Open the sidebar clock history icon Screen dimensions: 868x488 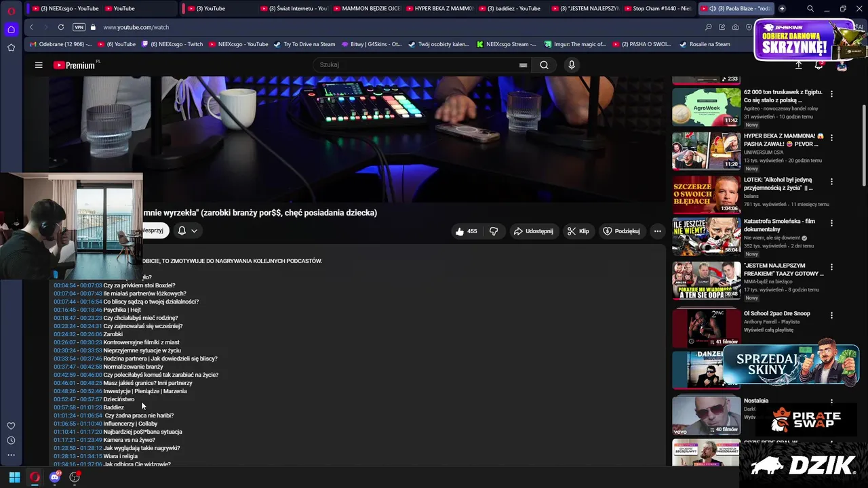[x=11, y=441]
